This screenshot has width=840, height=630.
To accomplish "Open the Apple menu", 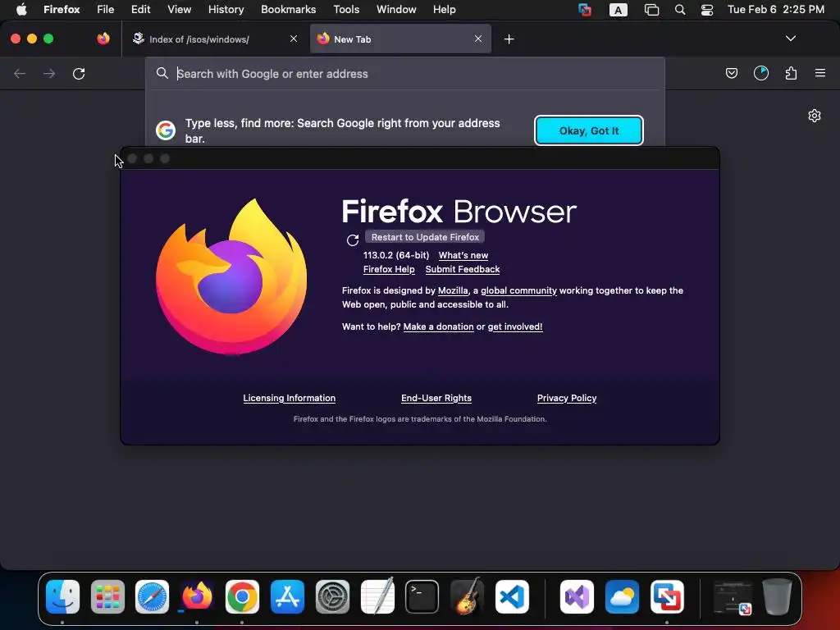I will [x=21, y=10].
